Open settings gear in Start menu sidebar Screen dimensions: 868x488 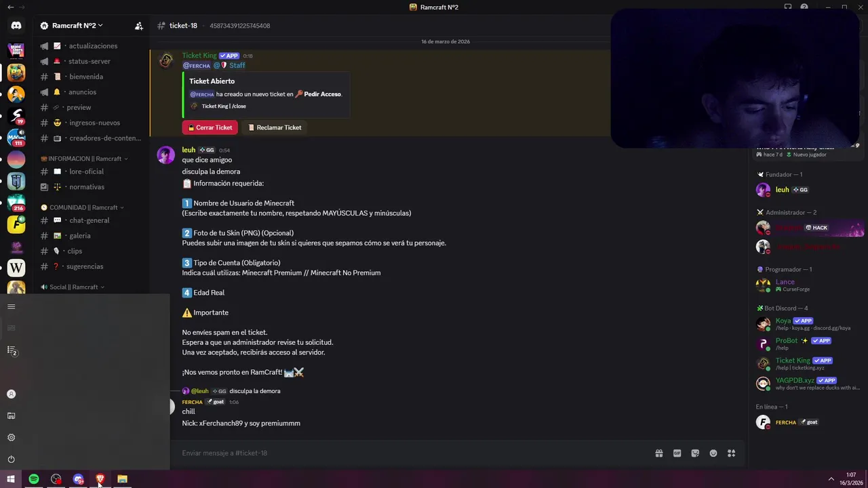click(11, 437)
